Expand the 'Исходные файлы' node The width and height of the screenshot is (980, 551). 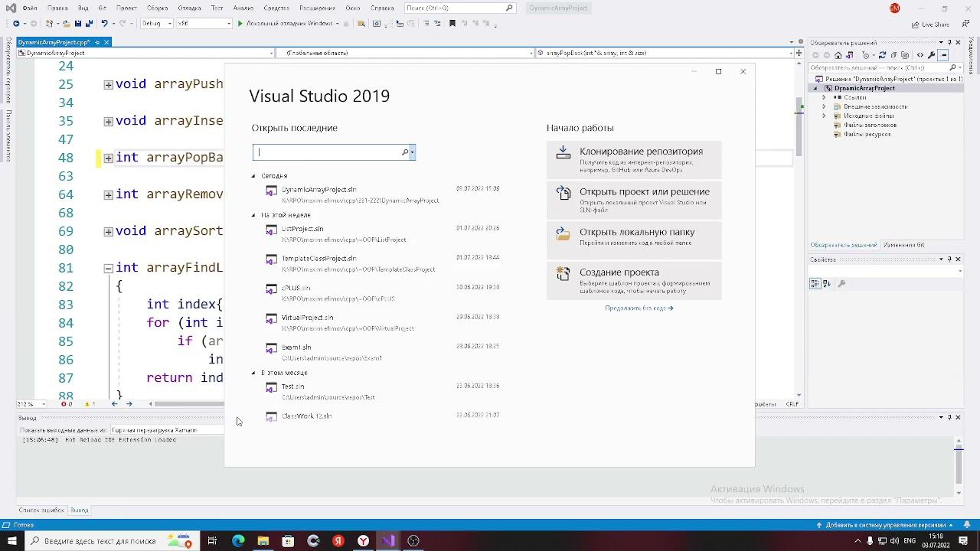tap(825, 116)
